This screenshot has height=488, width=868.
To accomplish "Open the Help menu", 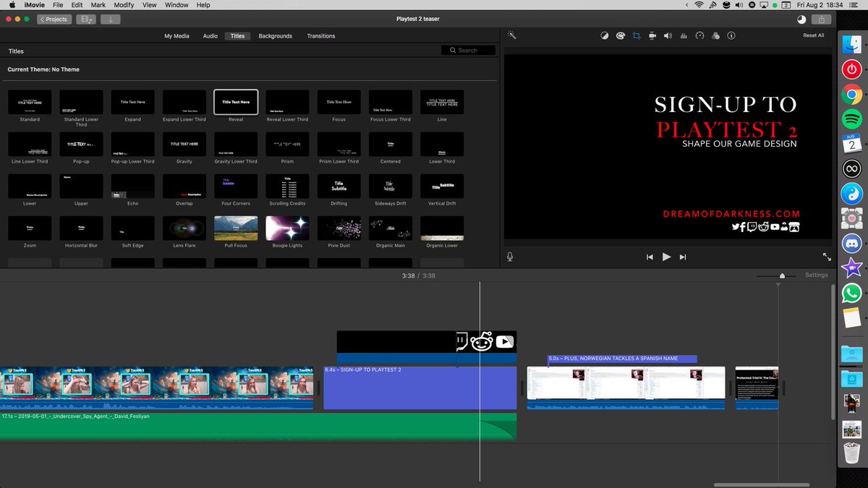I will coord(203,5).
